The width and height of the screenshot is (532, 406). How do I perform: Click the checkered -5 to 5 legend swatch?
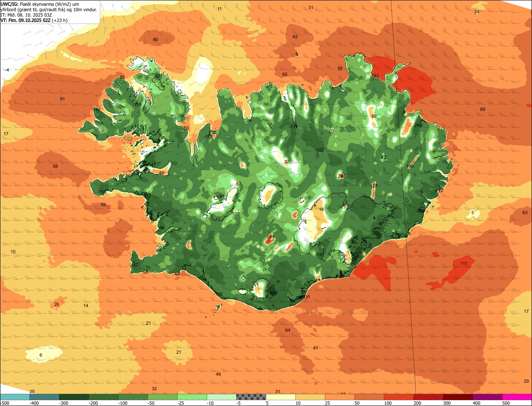(251, 397)
